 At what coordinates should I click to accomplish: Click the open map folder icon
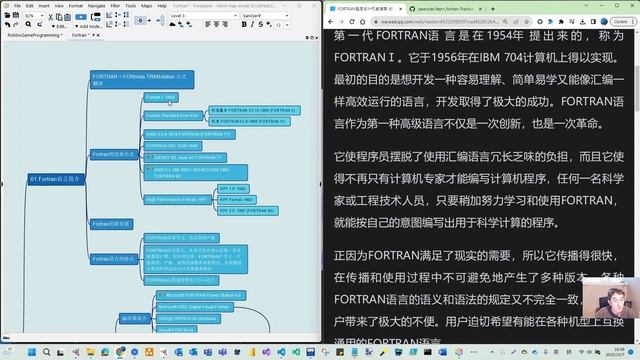(7, 15)
